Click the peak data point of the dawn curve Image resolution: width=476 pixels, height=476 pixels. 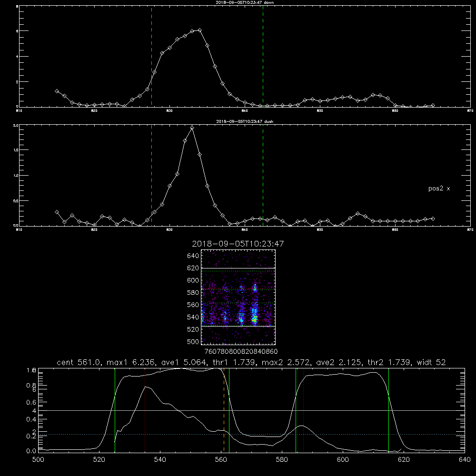click(199, 30)
